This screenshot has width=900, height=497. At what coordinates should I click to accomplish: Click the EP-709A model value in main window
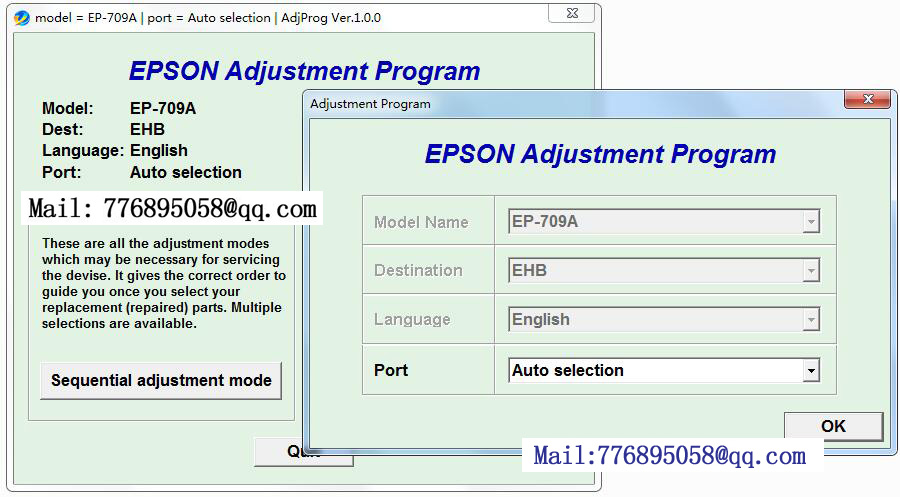pyautogui.click(x=163, y=108)
